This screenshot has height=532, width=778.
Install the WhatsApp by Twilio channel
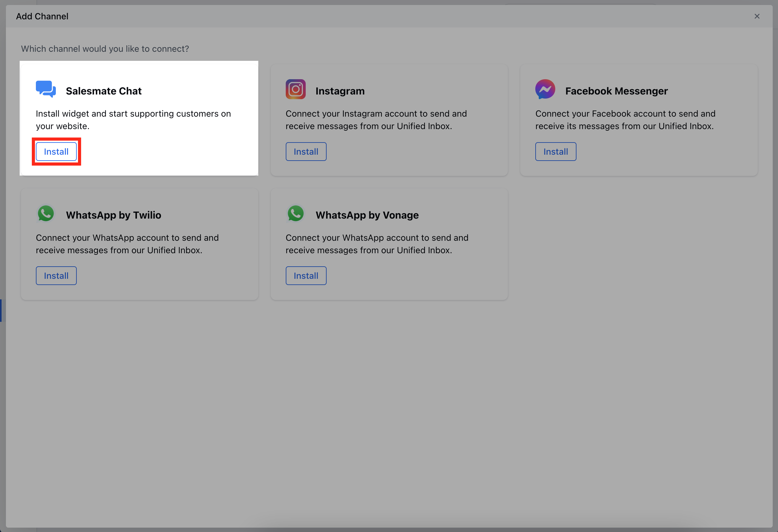click(x=56, y=276)
